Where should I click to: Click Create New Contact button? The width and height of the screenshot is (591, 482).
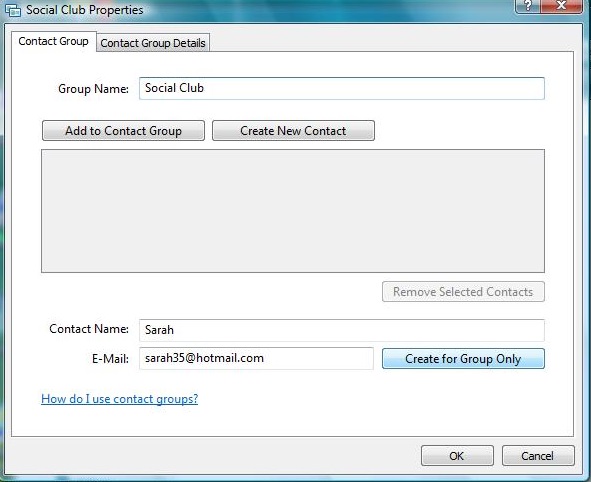tap(293, 131)
